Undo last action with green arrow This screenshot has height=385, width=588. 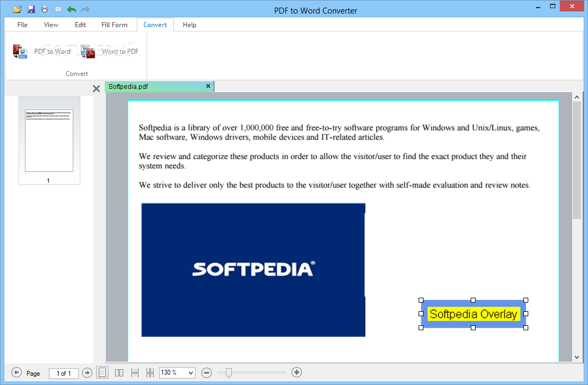pyautogui.click(x=72, y=9)
